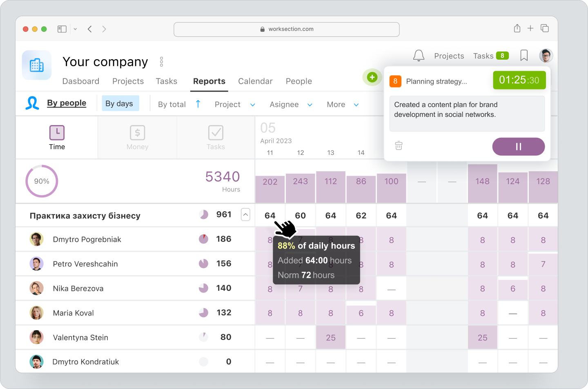Delete the timer entry via trash icon
The width and height of the screenshot is (588, 389).
399,145
